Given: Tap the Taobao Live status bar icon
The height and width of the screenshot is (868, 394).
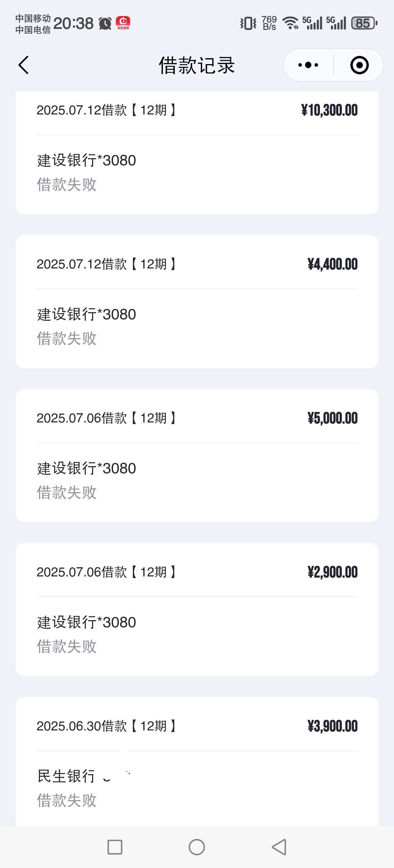Looking at the screenshot, I should 123,23.
